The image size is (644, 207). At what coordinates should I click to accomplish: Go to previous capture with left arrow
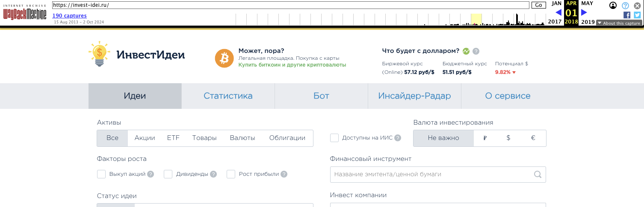558,12
